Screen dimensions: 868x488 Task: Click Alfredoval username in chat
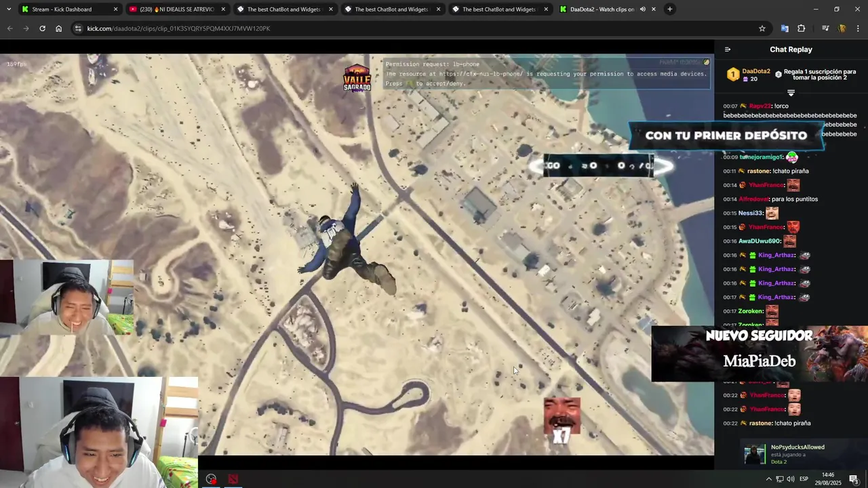[753, 199]
